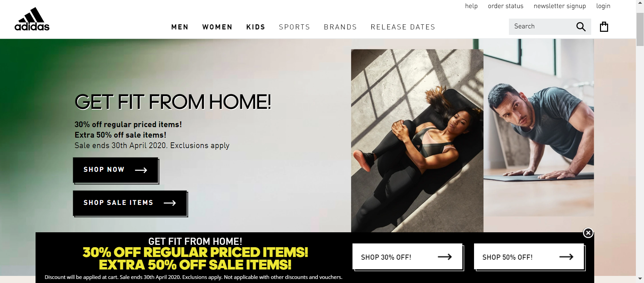Image resolution: width=644 pixels, height=283 pixels.
Task: Click the arrow on Shop Sale Items
Action: pos(170,203)
